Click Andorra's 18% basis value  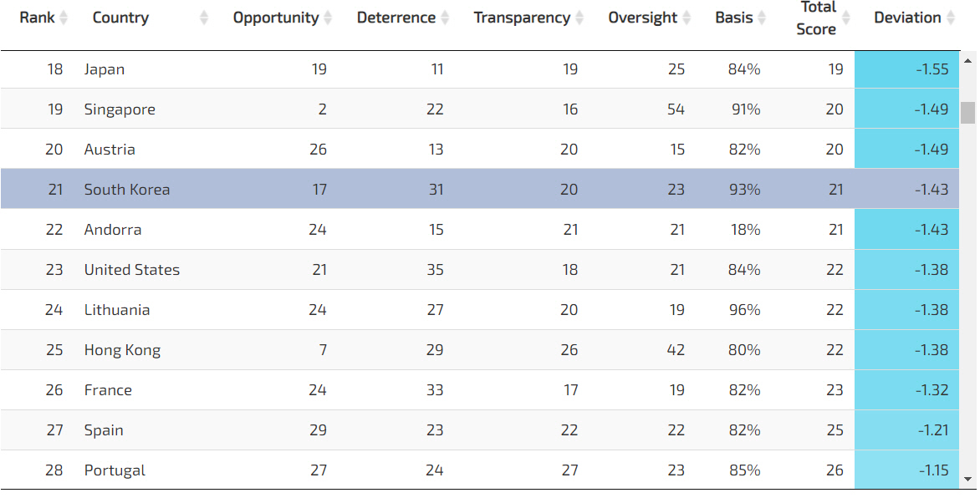744,230
